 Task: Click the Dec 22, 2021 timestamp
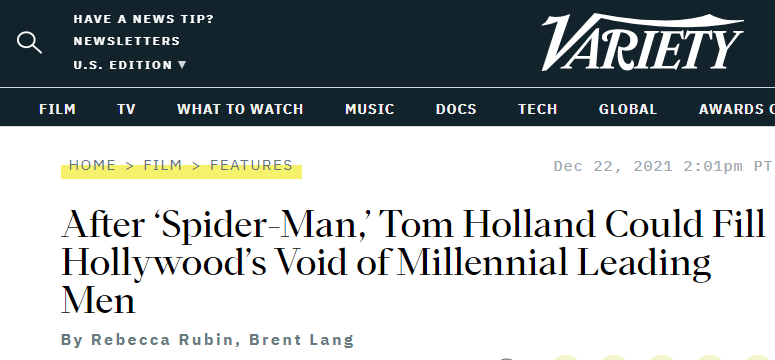coord(662,166)
